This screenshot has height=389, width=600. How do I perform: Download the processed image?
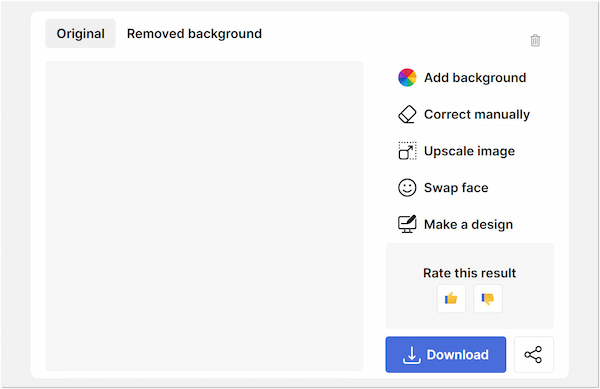point(445,355)
